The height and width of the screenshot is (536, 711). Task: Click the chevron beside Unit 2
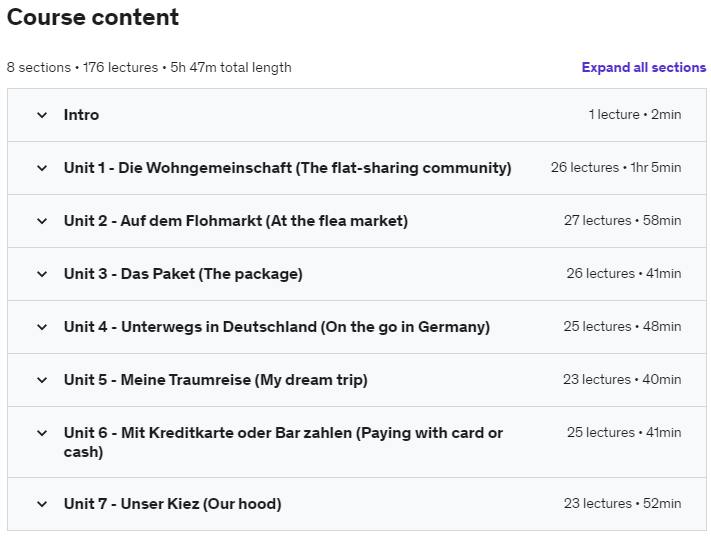(x=42, y=221)
